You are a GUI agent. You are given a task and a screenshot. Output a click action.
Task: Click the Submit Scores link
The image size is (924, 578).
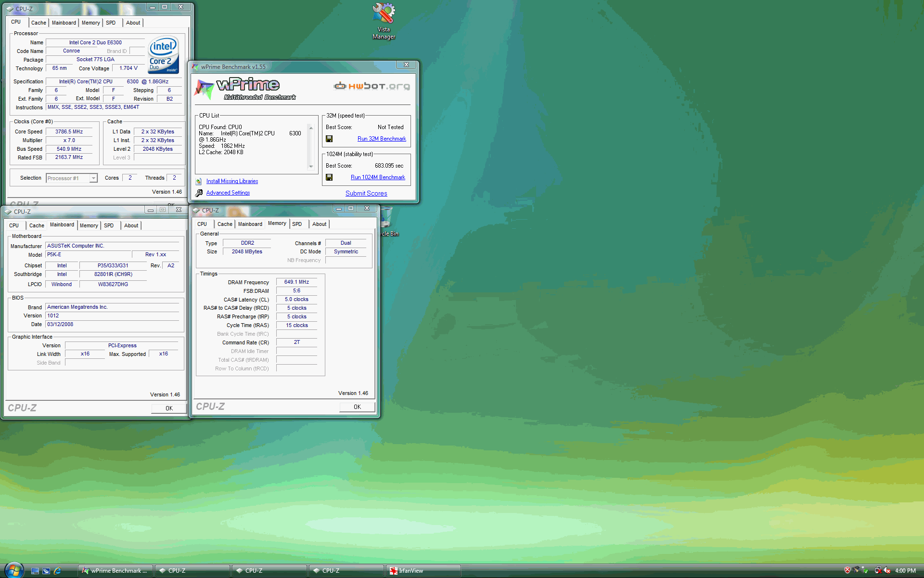[366, 193]
